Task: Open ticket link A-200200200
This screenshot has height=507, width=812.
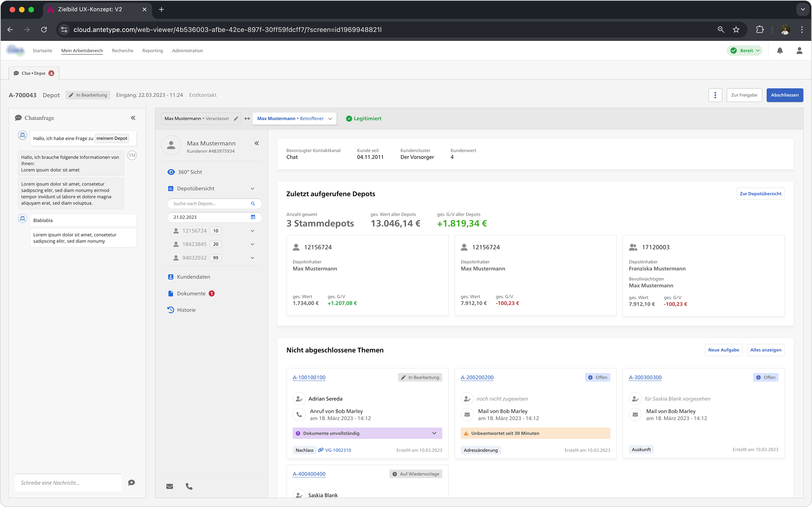Action: point(477,377)
